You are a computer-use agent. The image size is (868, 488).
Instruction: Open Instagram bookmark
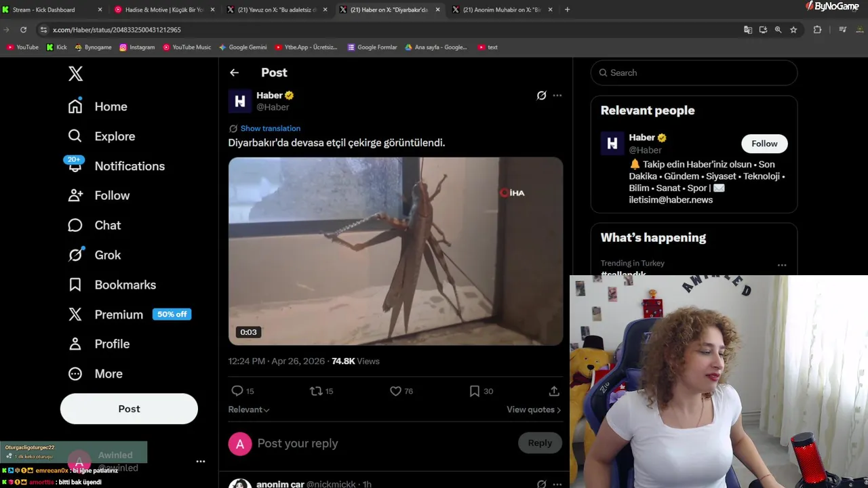point(138,47)
